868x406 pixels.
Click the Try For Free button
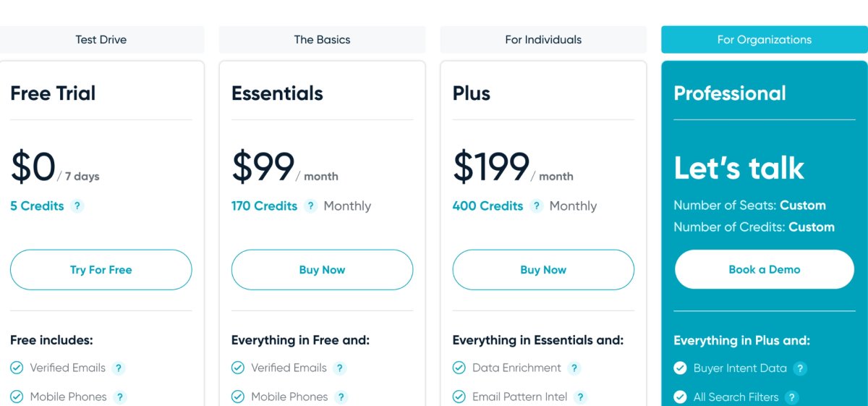(101, 270)
